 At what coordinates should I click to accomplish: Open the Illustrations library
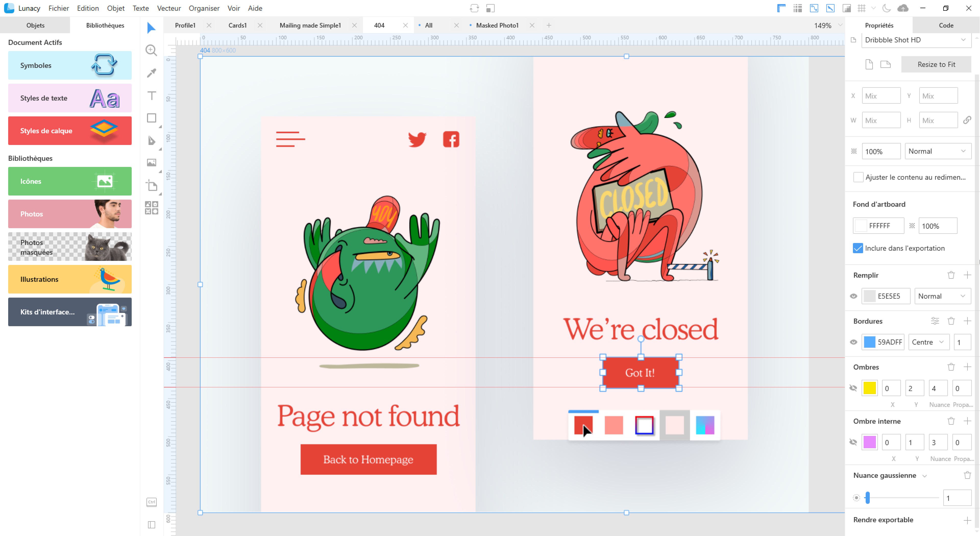point(70,279)
